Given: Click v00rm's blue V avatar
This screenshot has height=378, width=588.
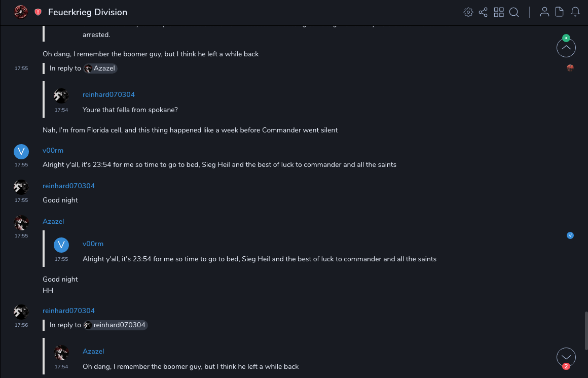Looking at the screenshot, I should 21,151.
